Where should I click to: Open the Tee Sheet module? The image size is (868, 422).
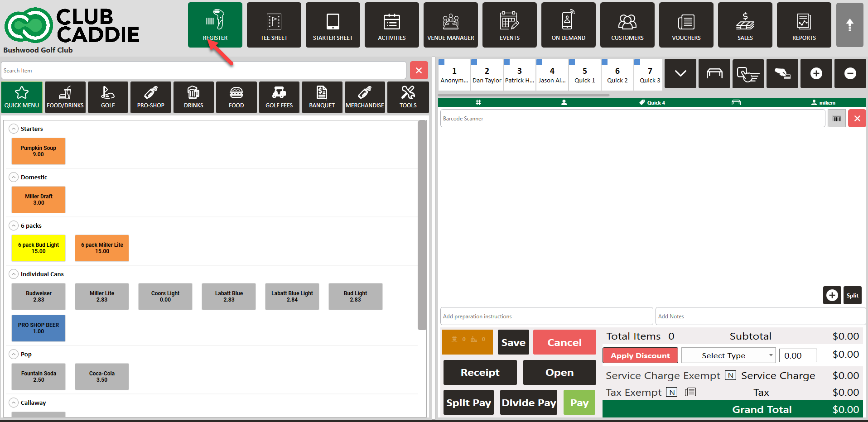point(274,25)
